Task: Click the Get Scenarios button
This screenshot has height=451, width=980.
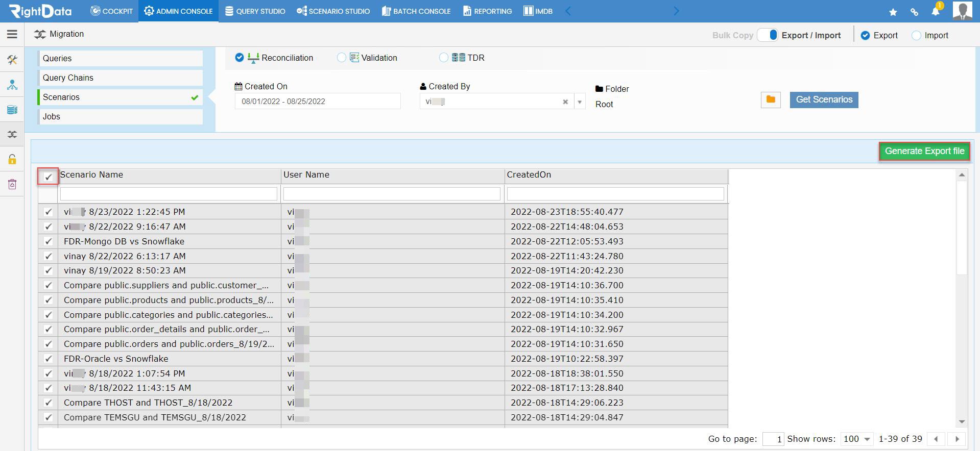Action: (824, 99)
